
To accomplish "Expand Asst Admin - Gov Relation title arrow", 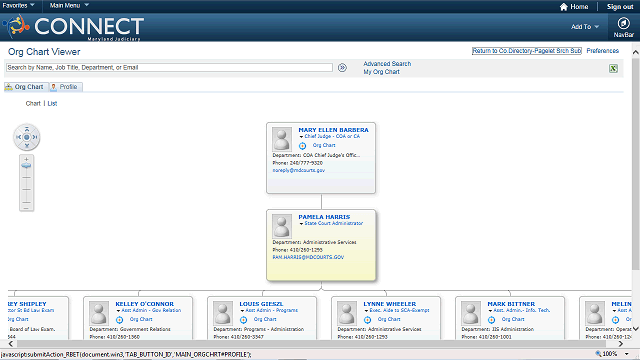I will tap(118, 311).
